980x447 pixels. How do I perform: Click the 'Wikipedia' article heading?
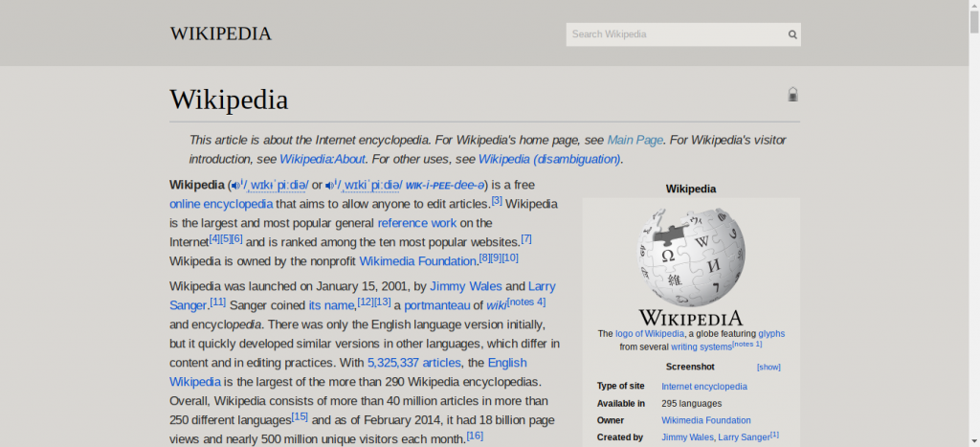[x=229, y=100]
